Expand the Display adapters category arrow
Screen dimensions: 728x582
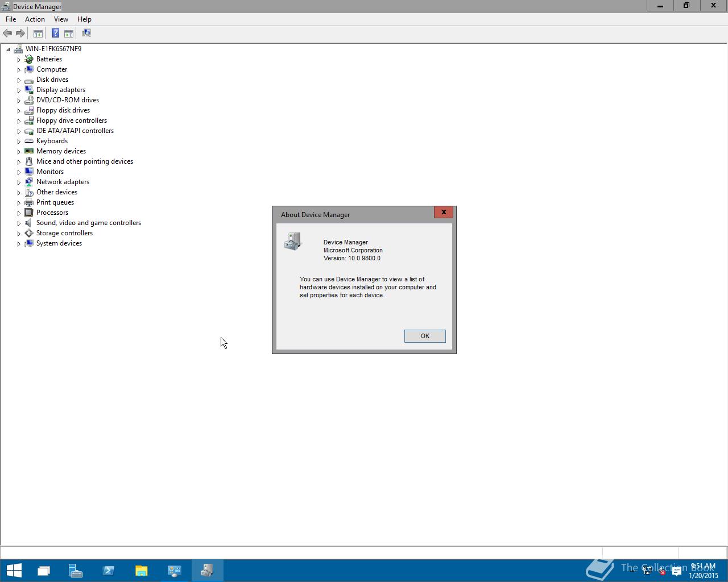click(19, 90)
